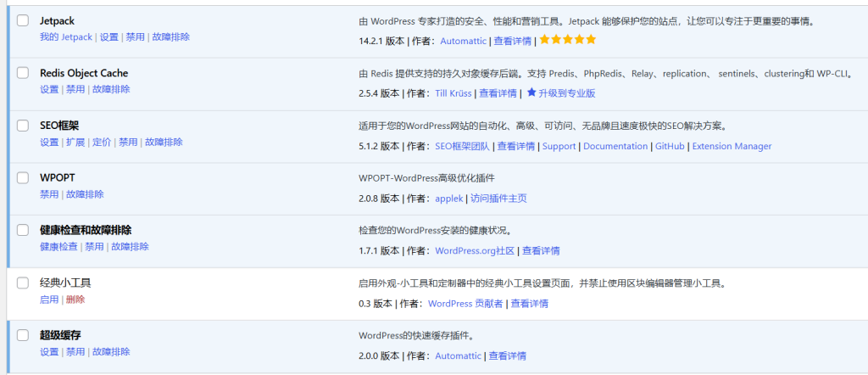Disable the Redis Object Cache plugin
The image size is (868, 375).
click(75, 89)
